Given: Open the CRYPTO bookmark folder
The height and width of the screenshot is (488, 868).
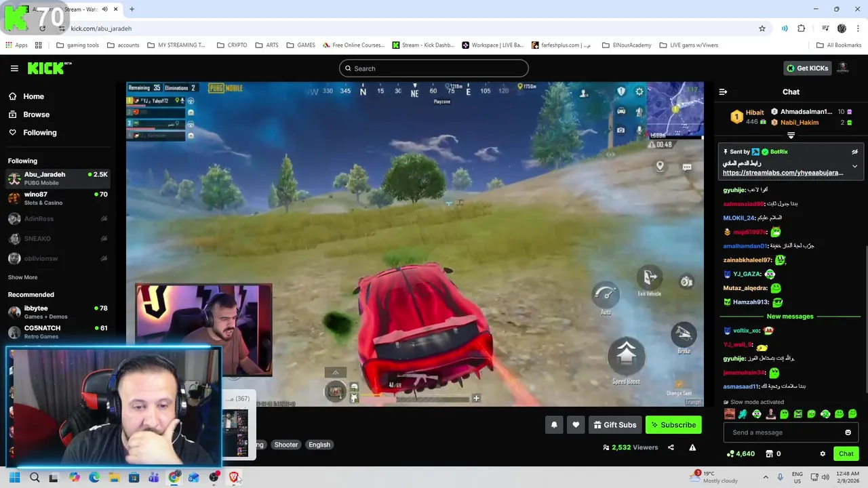Looking at the screenshot, I should pos(232,45).
